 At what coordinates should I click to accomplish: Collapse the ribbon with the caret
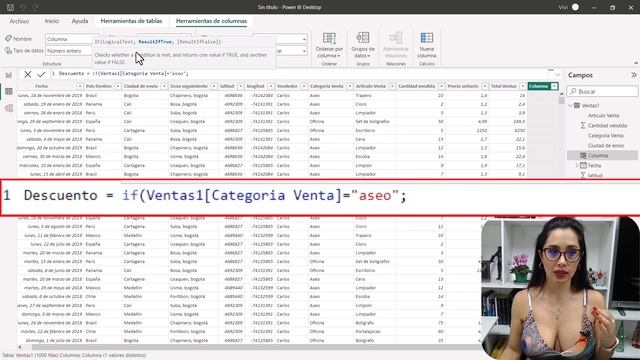coord(636,63)
